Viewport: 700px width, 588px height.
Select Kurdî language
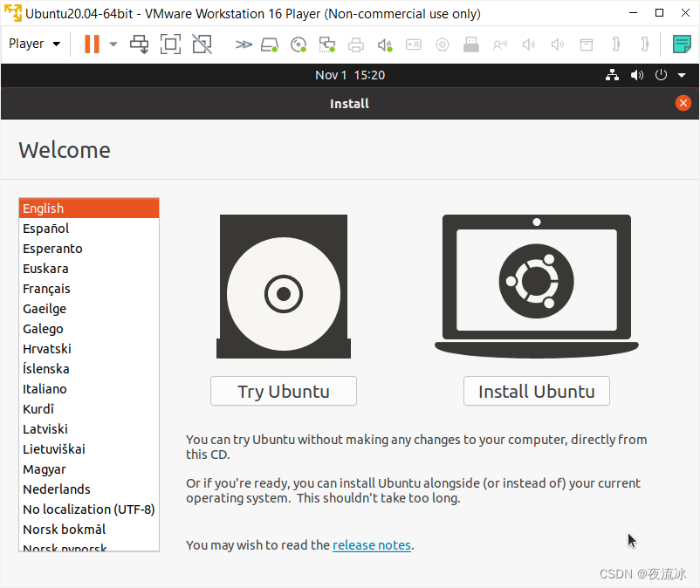89,409
